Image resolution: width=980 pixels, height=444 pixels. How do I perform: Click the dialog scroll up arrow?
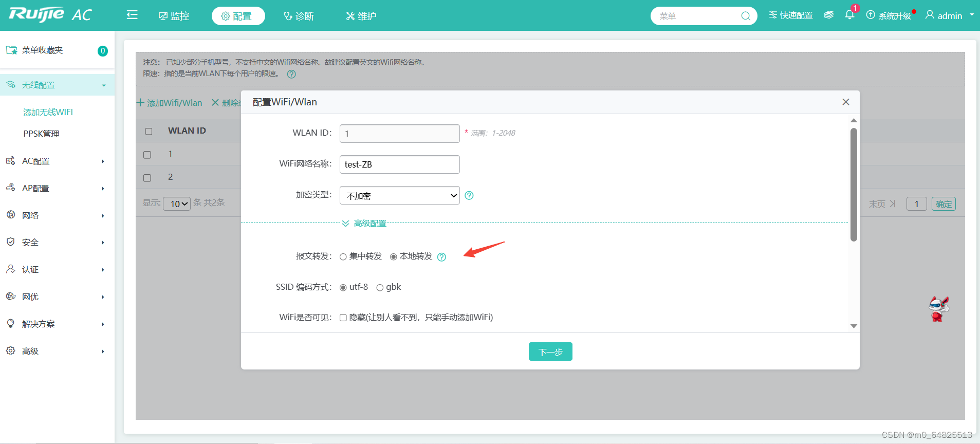click(854, 120)
